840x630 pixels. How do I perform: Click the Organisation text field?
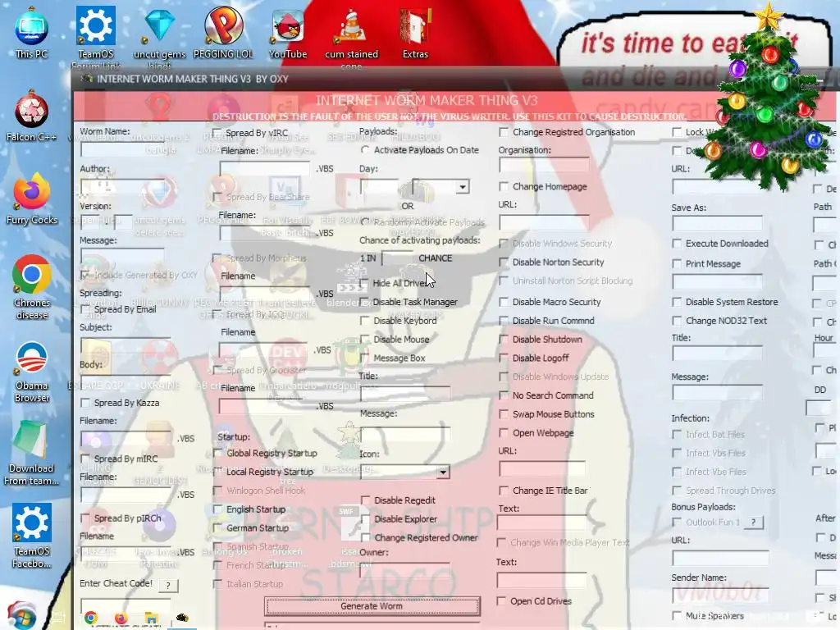(x=544, y=166)
